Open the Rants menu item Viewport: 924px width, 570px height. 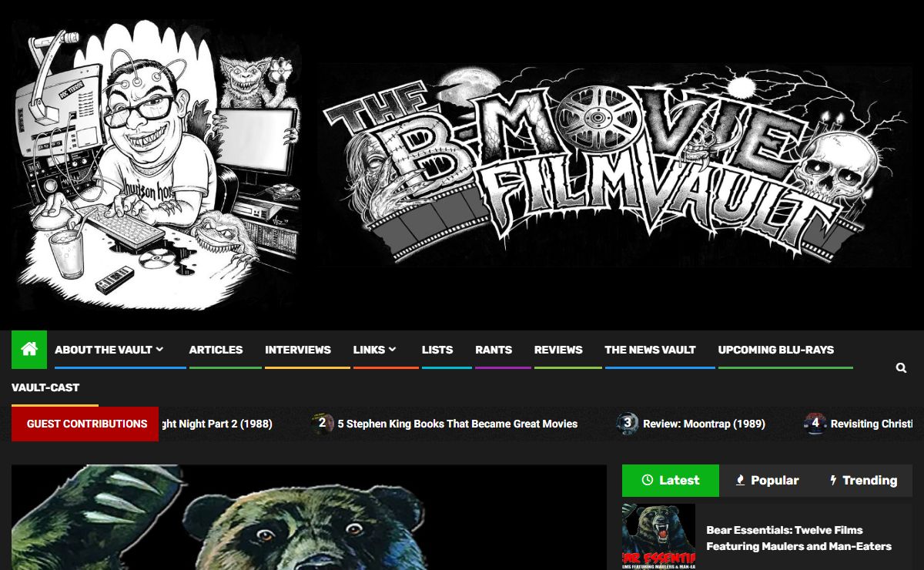494,350
